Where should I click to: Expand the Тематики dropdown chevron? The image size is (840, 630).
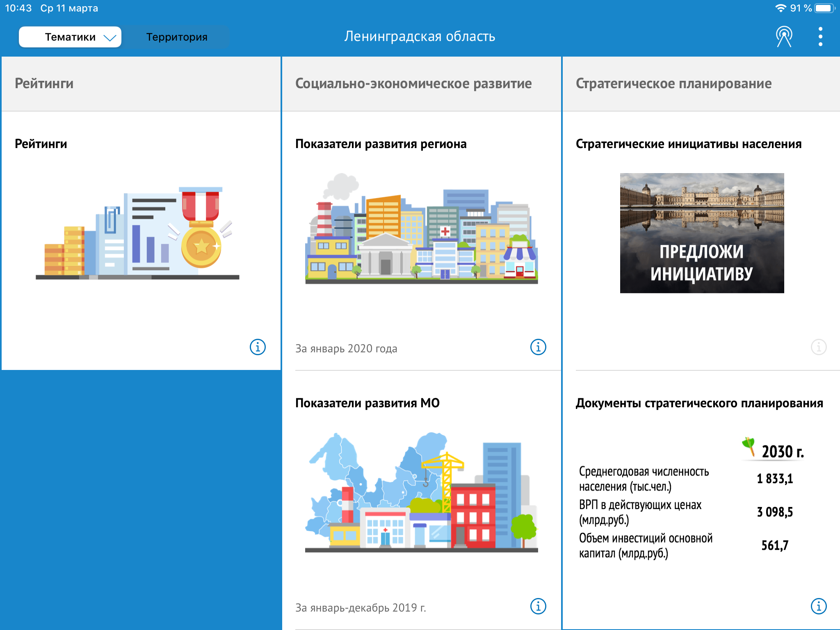pos(110,38)
